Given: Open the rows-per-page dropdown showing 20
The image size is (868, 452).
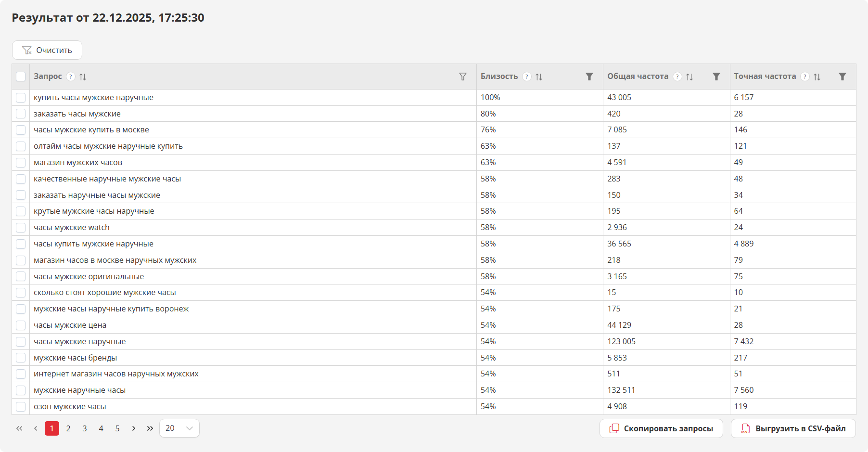Looking at the screenshot, I should pos(179,428).
